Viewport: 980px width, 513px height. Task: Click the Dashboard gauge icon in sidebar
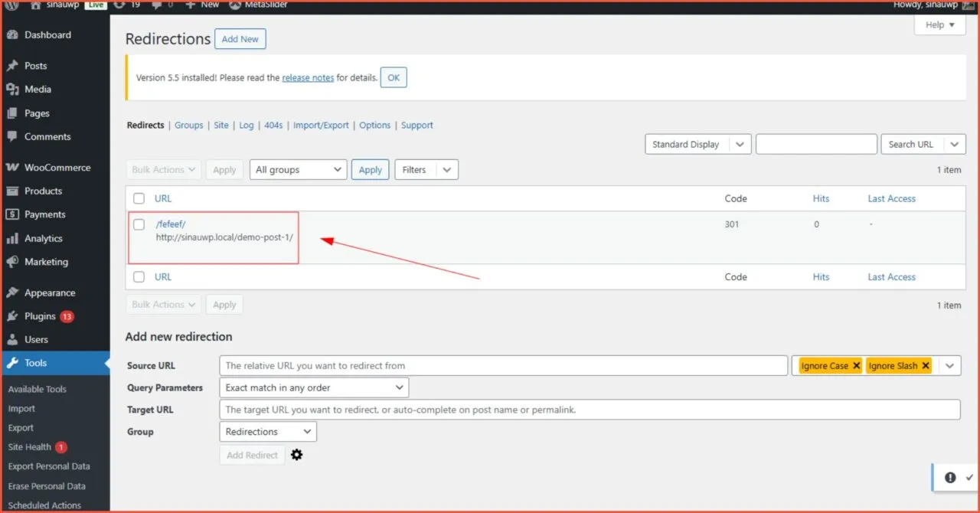[12, 35]
